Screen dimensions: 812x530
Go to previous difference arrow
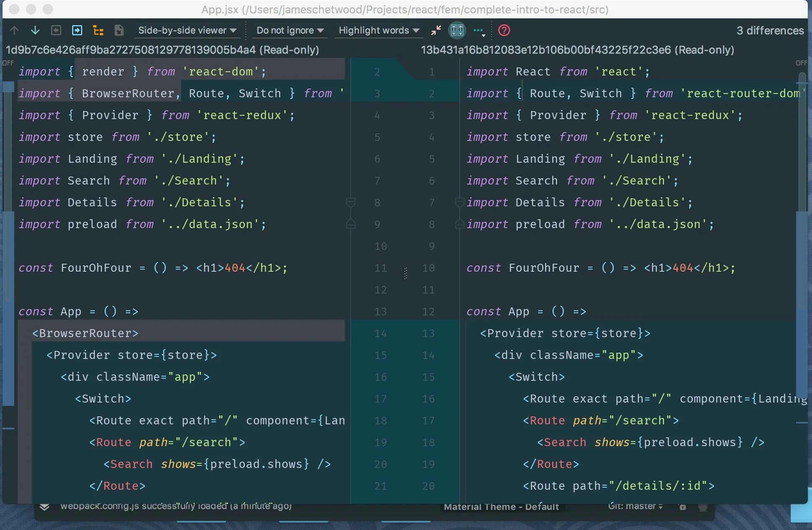click(x=14, y=30)
